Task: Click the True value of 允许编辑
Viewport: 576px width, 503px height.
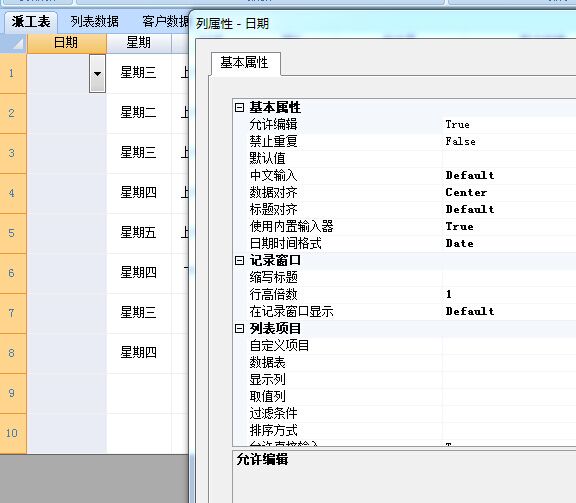Action: [457, 125]
